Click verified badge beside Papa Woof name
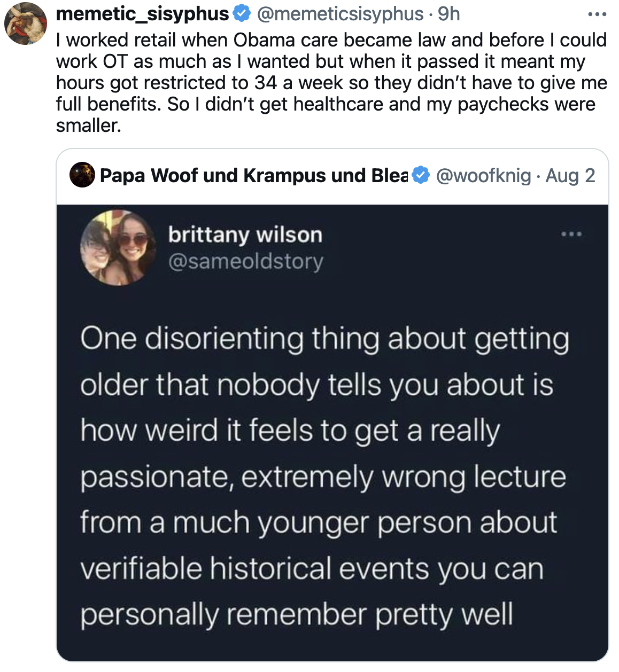Viewport: 619px width, 672px height. [421, 175]
